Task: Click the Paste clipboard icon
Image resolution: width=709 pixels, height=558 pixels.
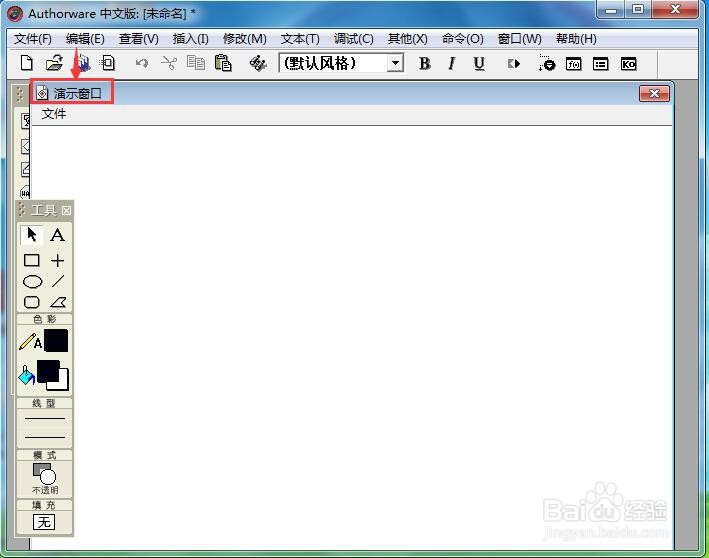Action: [x=223, y=63]
